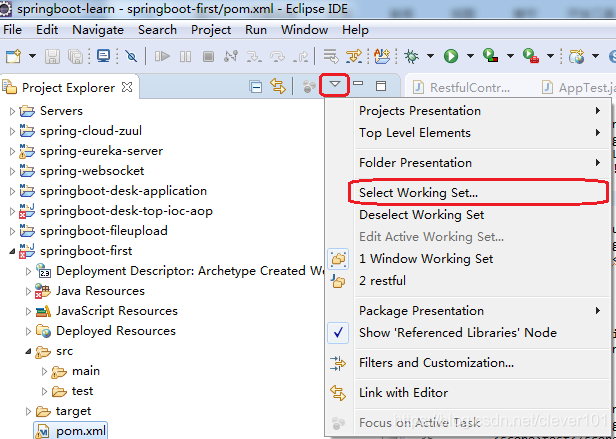Open the Navigate menu
This screenshot has height=439, width=616.
(98, 30)
